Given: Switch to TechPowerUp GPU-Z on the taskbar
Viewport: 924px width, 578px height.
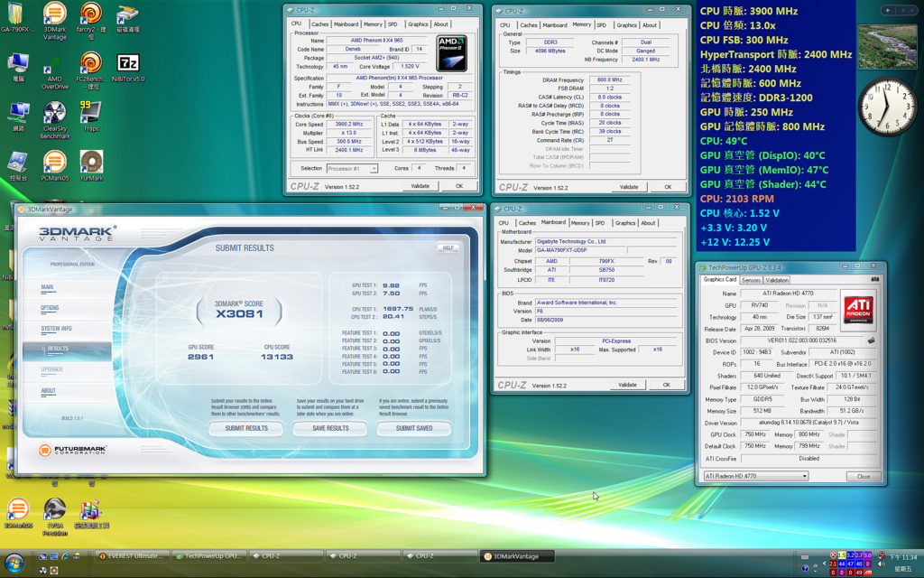Looking at the screenshot, I should click(x=208, y=556).
